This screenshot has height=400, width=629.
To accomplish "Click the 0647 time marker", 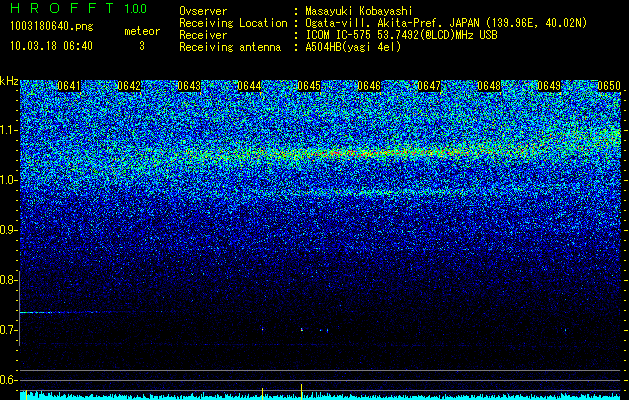I will tap(429, 86).
